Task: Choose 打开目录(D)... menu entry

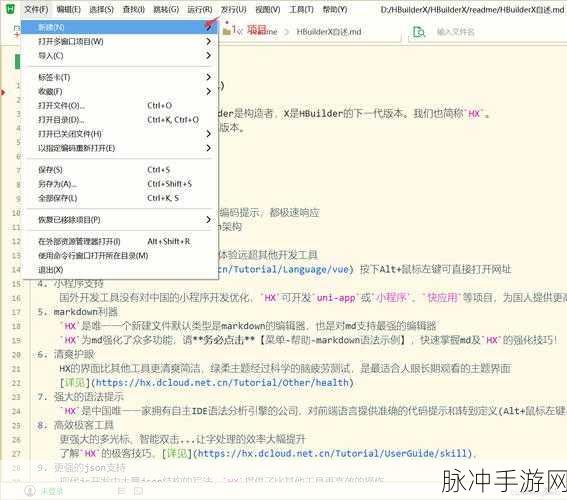Action: [x=119, y=120]
